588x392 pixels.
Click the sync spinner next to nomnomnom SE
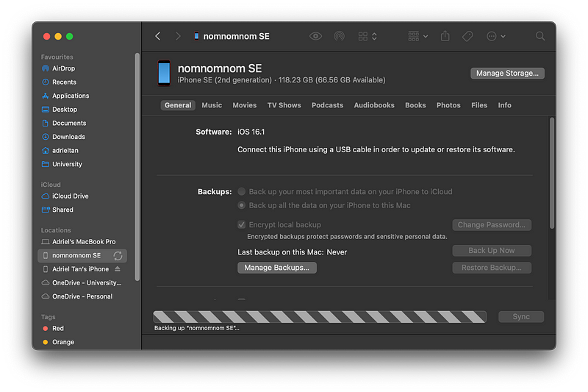click(x=118, y=255)
